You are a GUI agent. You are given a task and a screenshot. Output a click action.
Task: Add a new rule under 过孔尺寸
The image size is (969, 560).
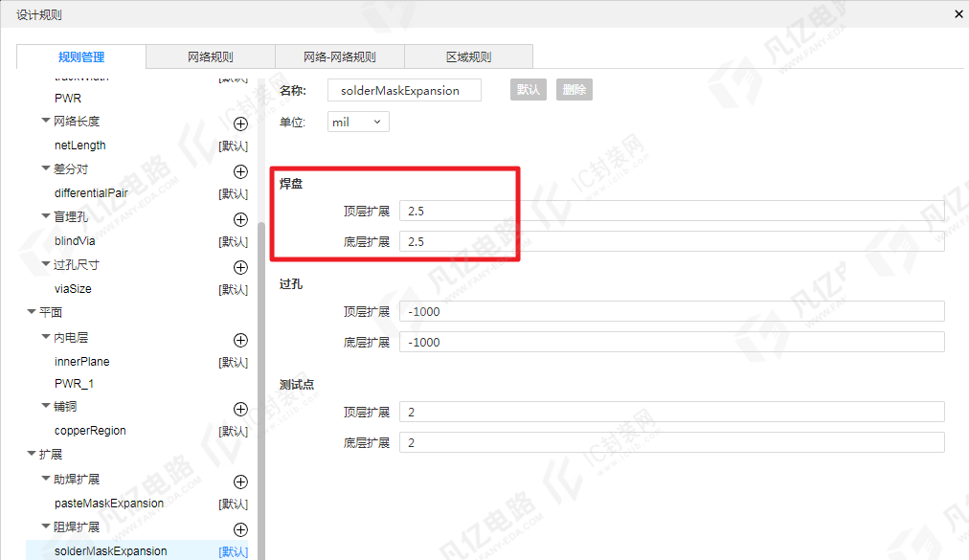[240, 267]
